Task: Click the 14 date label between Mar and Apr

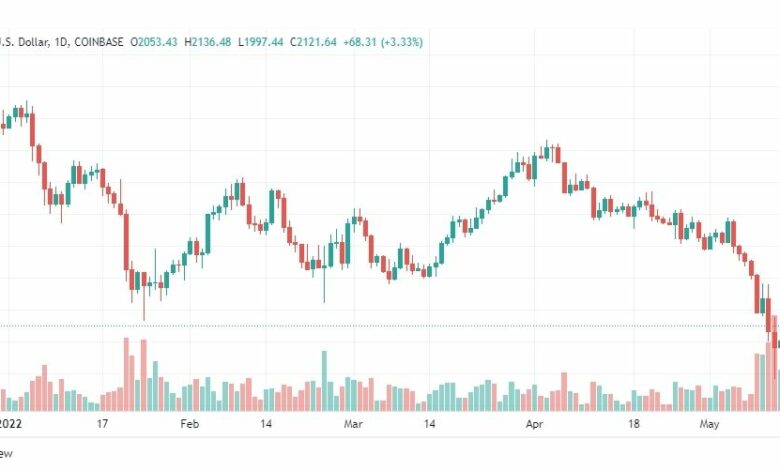Action: click(430, 424)
